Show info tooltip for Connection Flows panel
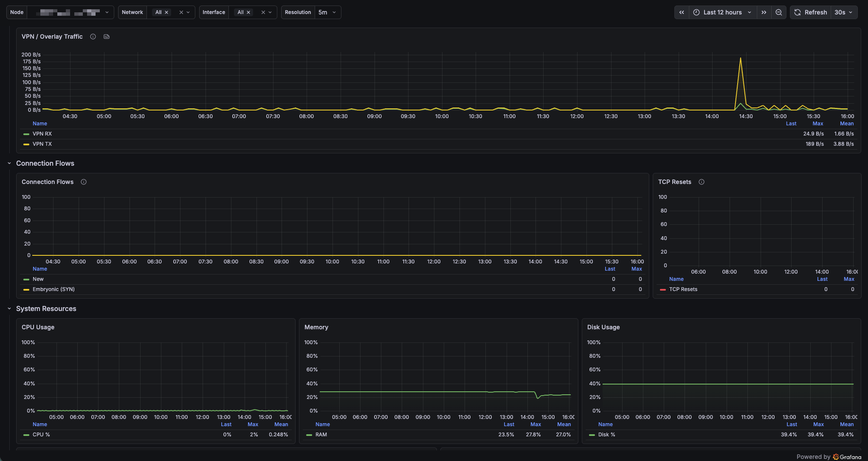 pyautogui.click(x=84, y=182)
